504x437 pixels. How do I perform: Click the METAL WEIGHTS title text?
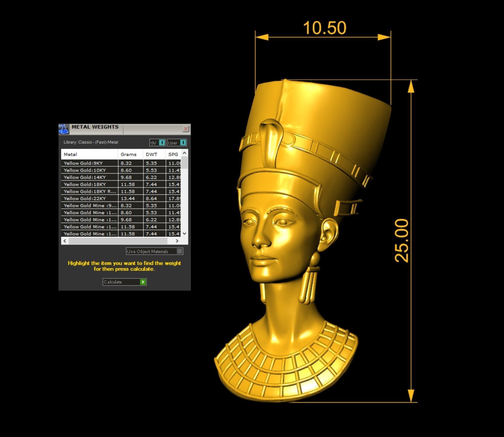95,127
